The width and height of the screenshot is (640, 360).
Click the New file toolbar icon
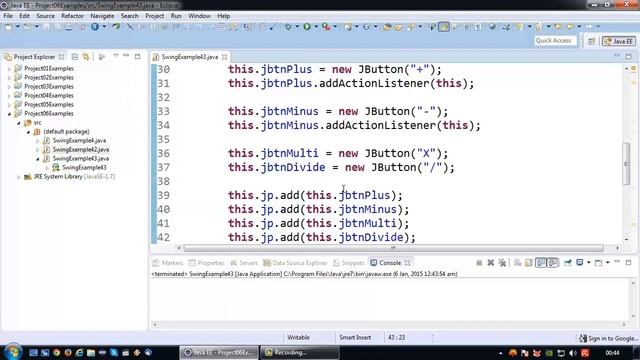tap(8, 27)
